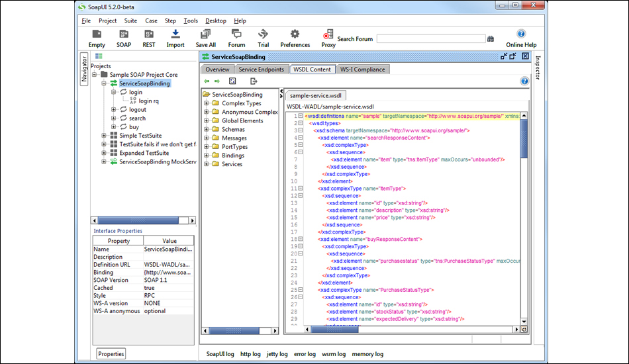
Task: Expand the PortTypes folder
Action: point(206,146)
